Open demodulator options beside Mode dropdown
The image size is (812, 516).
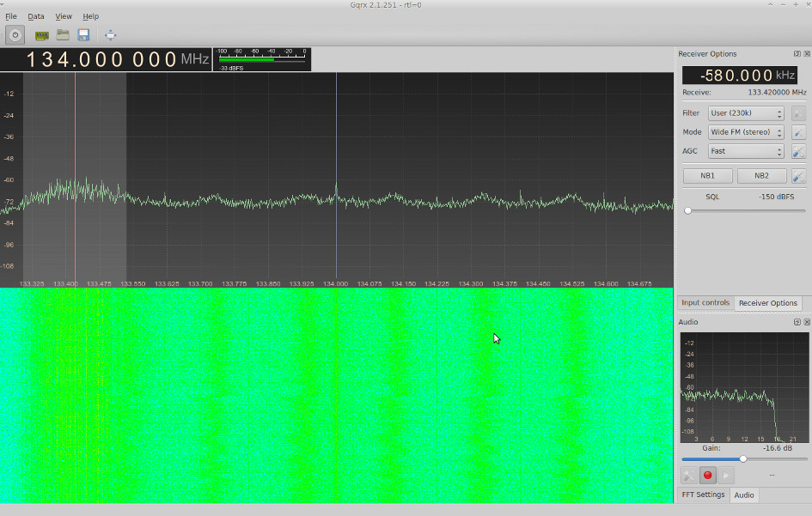[798, 132]
